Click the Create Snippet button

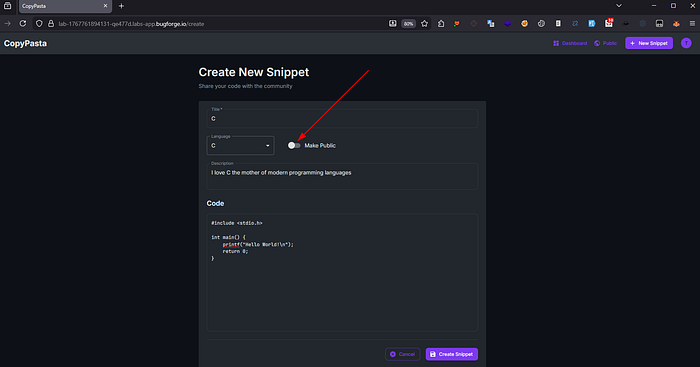[x=452, y=354]
